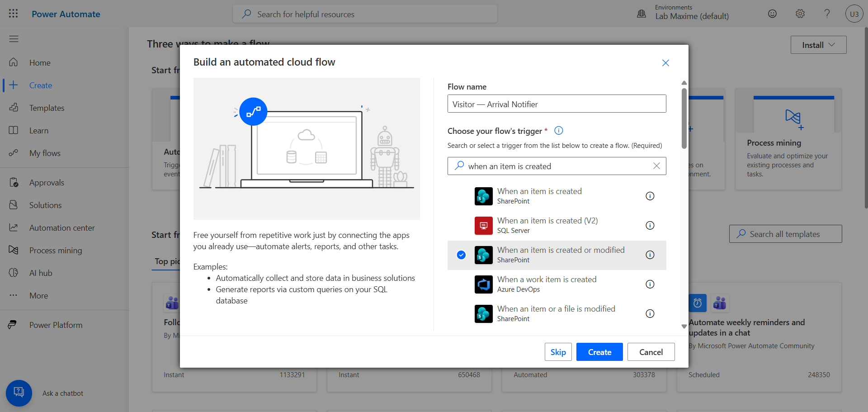
Task: Collapse the left navigation hamburger menu
Action: [x=14, y=39]
